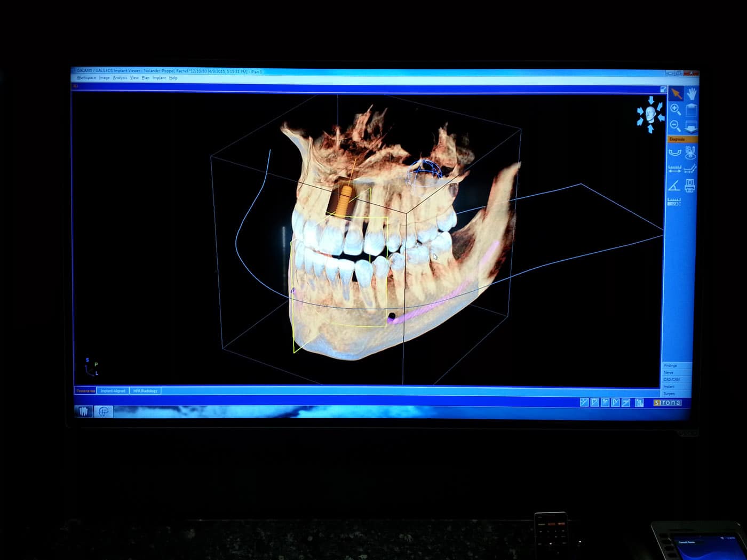Click the head orientation view cube
747x560 pixels.
(650, 114)
